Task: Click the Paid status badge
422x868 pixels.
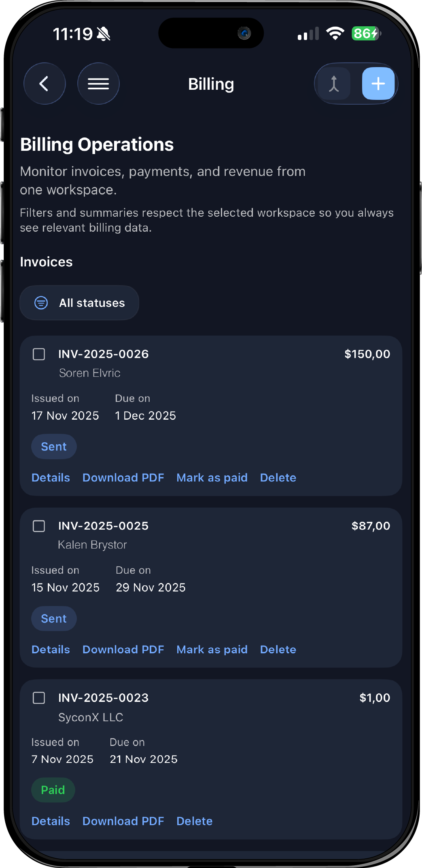Action: [x=53, y=790]
